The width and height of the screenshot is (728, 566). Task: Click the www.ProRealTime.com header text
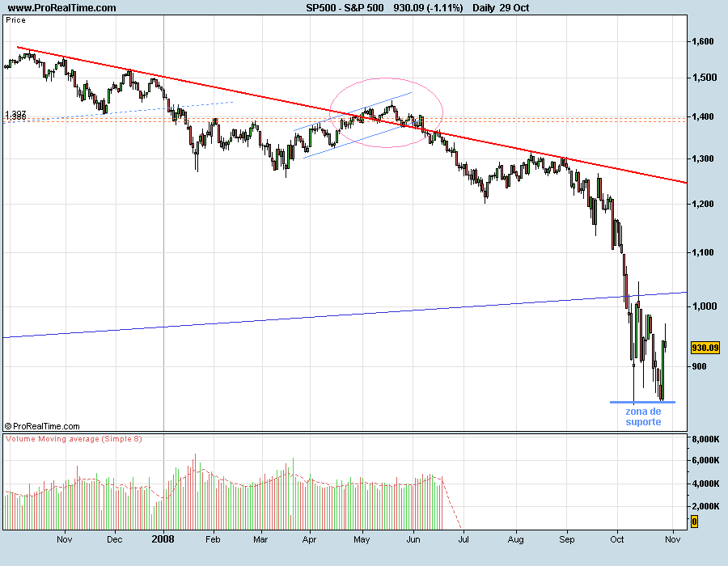point(61,8)
